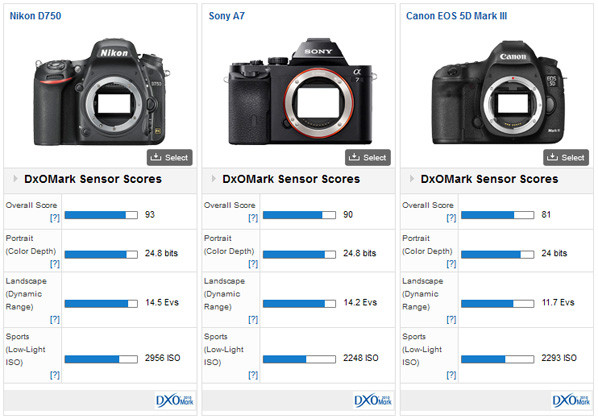
Task: Click the Canon 2293 ISO value
Action: coord(559,358)
